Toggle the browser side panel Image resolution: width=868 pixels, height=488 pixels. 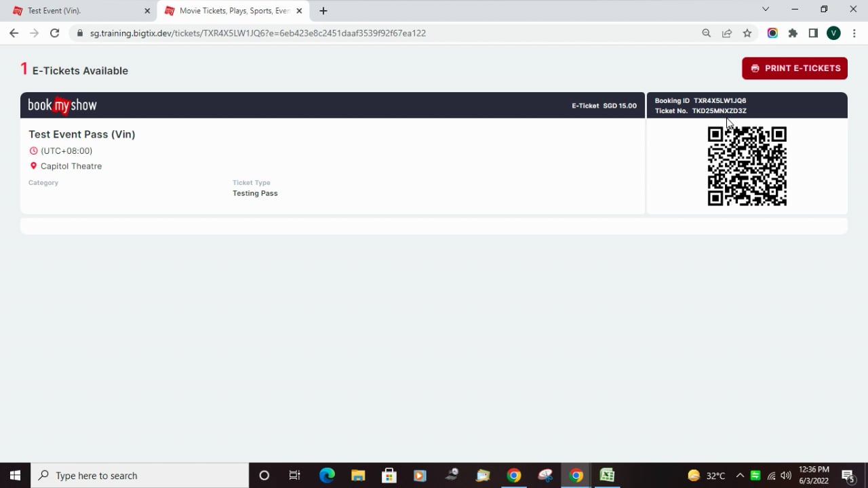[813, 33]
